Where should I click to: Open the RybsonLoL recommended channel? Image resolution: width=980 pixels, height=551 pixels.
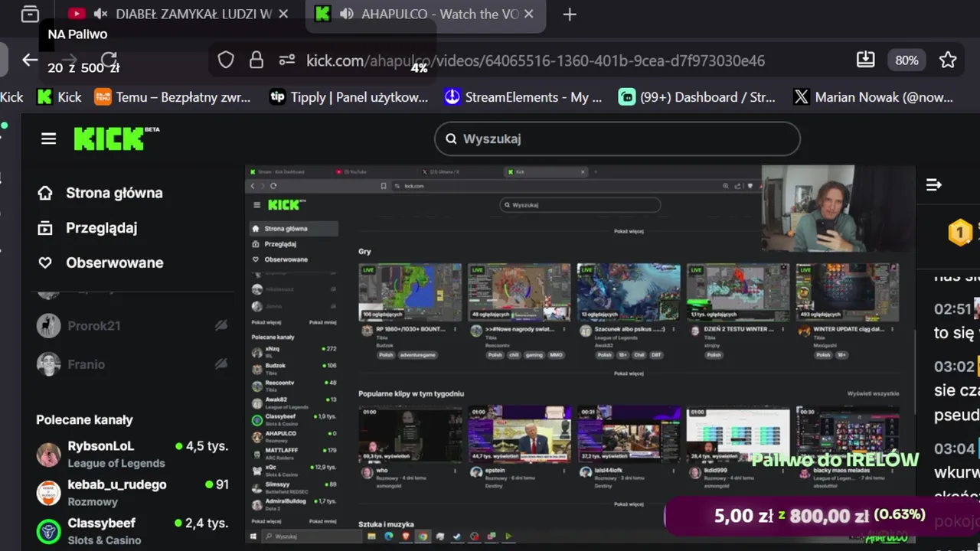132,454
